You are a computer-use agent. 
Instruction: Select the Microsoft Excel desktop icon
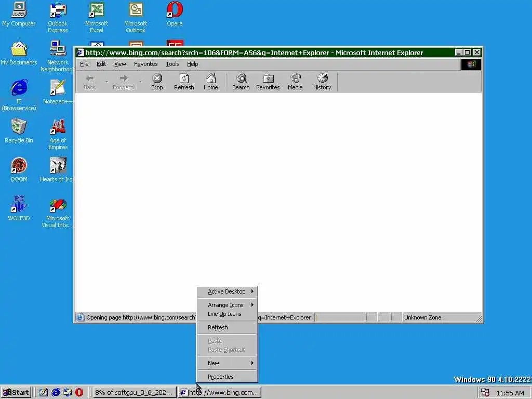(97, 18)
